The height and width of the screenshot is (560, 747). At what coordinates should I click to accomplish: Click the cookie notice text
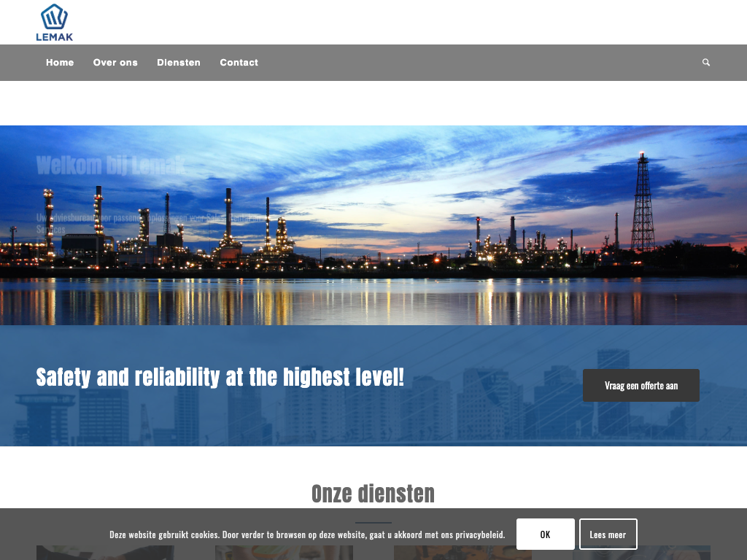[307, 534]
